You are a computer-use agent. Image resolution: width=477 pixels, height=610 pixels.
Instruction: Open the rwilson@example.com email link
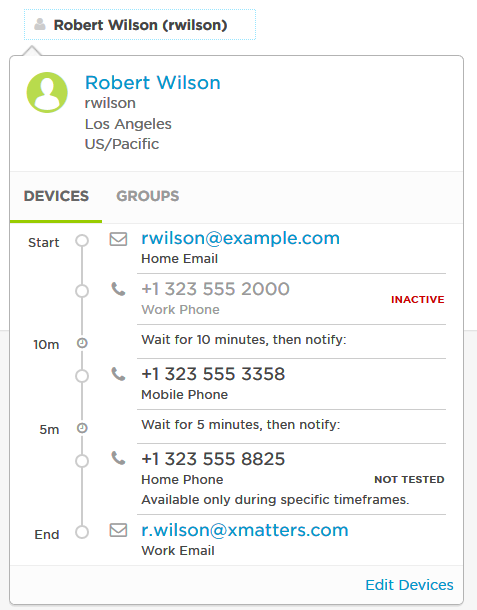pos(240,238)
